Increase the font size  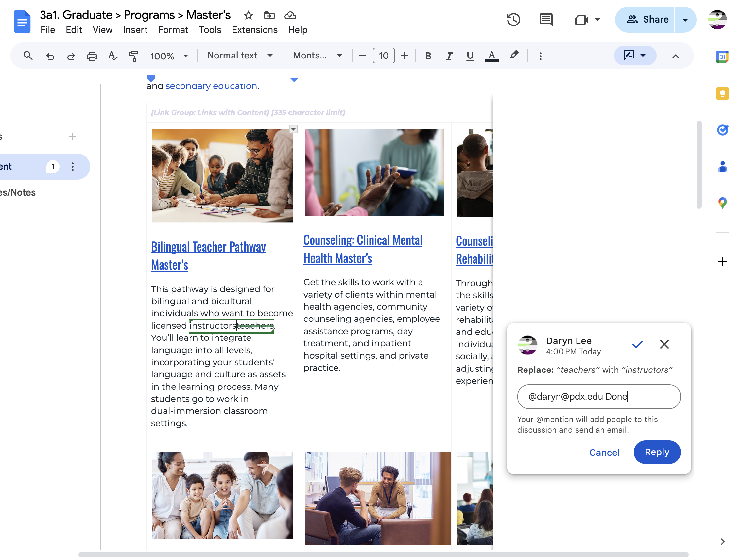404,56
